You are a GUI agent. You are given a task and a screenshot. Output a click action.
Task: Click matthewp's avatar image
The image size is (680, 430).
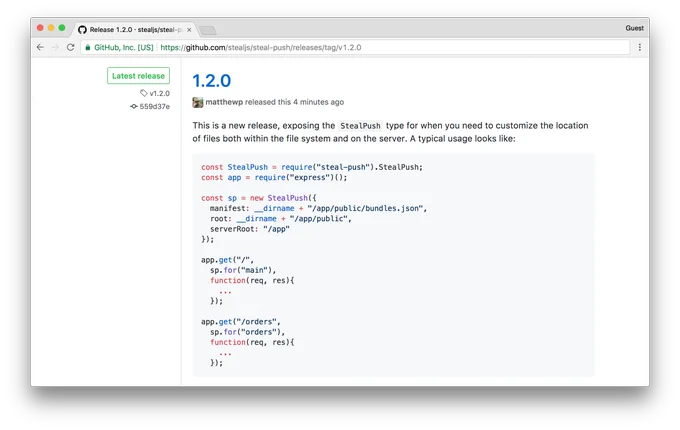pyautogui.click(x=198, y=102)
